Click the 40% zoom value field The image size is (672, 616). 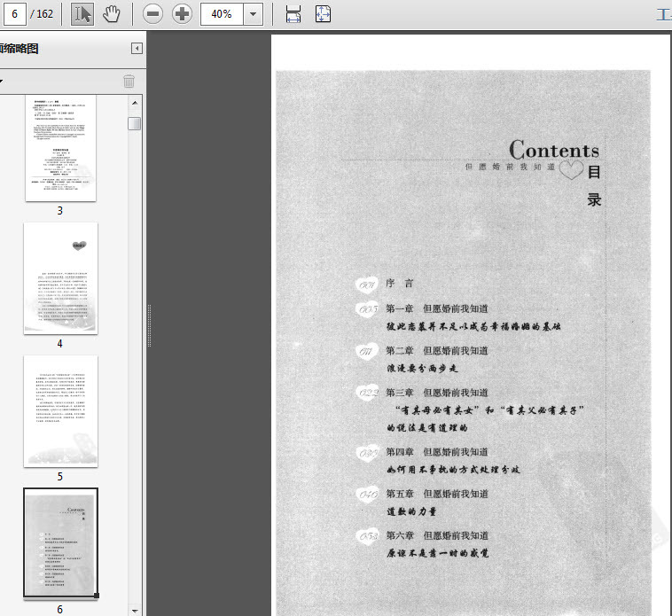pyautogui.click(x=222, y=14)
